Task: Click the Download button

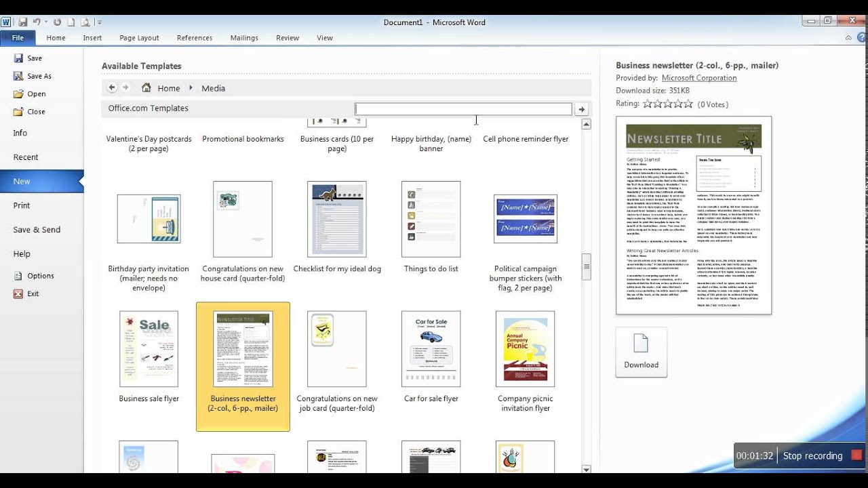Action: pos(642,352)
